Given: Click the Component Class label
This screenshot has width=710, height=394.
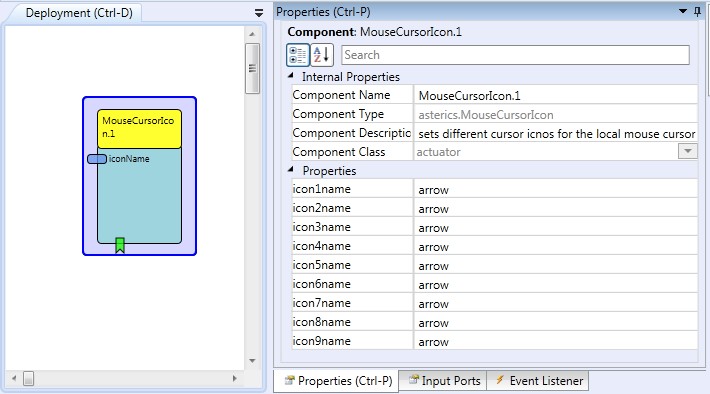Looking at the screenshot, I should coord(339,152).
